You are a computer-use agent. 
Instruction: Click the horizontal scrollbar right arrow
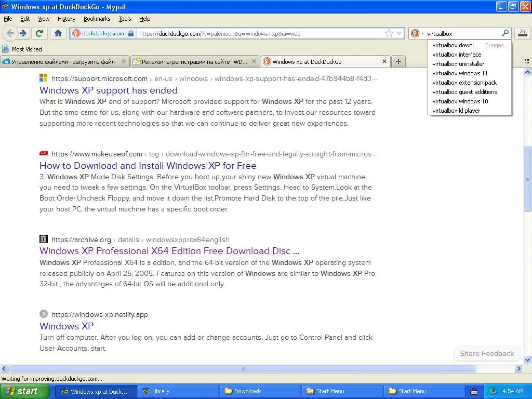[x=518, y=368]
